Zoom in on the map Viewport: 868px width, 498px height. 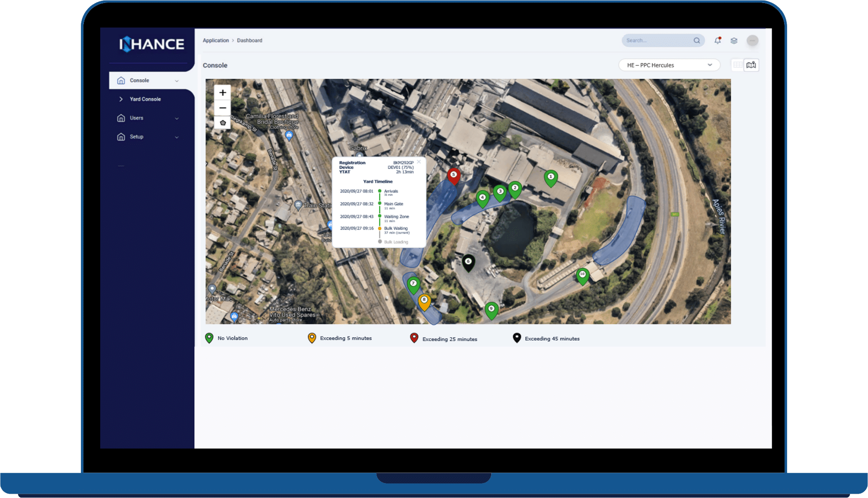click(222, 92)
